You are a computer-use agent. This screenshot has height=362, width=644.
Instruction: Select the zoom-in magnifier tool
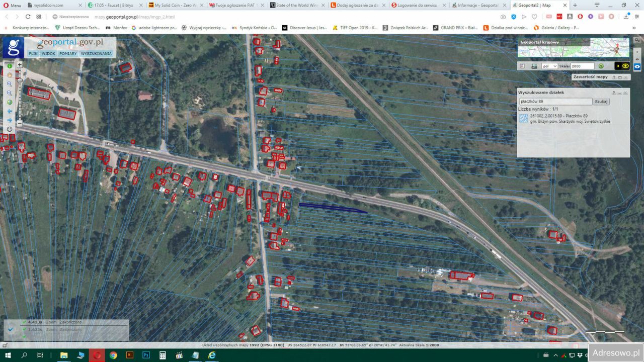[10, 84]
